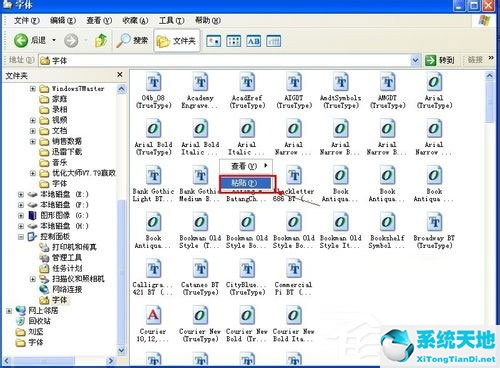Open the 帮助 menu
Viewport: 500px width, 368px height.
pyautogui.click(x=208, y=21)
